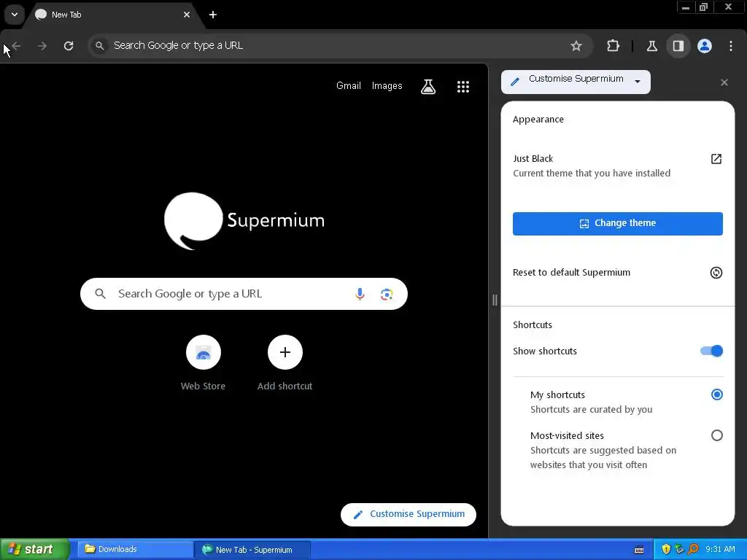Go back with the back arrow
Viewport: 747px width, 560px height.
[16, 46]
